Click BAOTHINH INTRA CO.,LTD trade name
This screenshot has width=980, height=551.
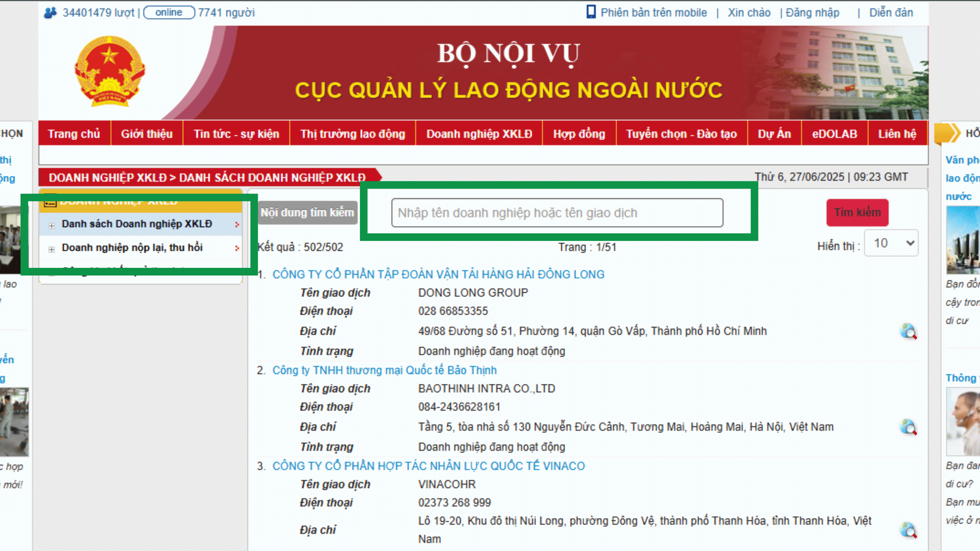[x=487, y=389]
